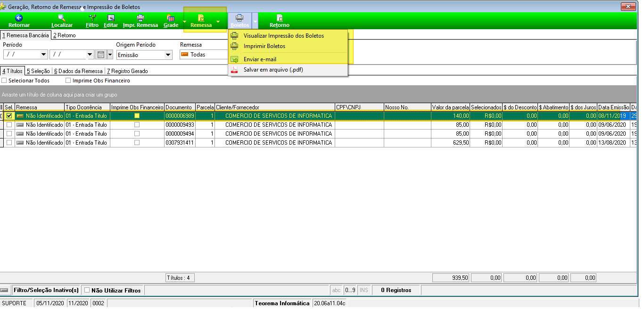
Task: Click the Remessa toolbar icon
Action: pos(201,17)
